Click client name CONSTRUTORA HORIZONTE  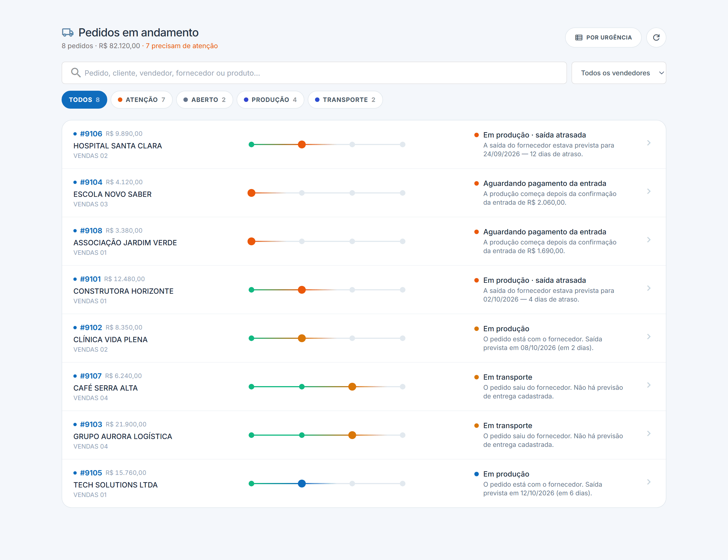pos(123,291)
